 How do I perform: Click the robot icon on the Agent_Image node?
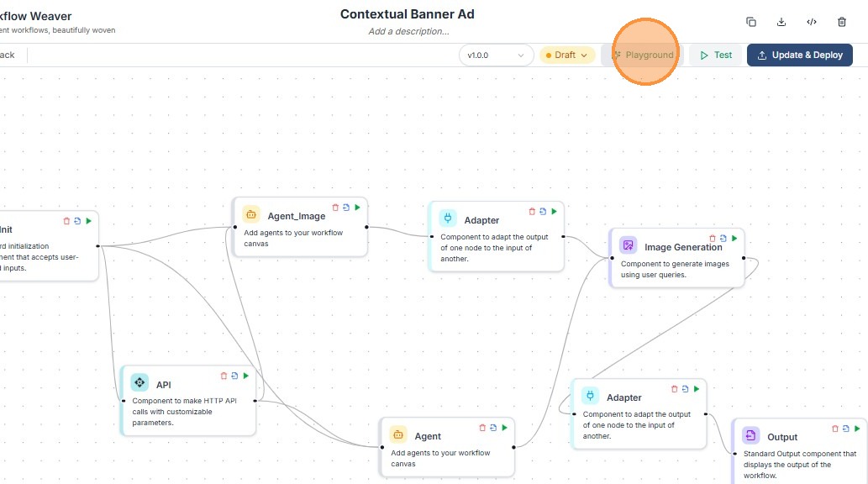click(250, 215)
